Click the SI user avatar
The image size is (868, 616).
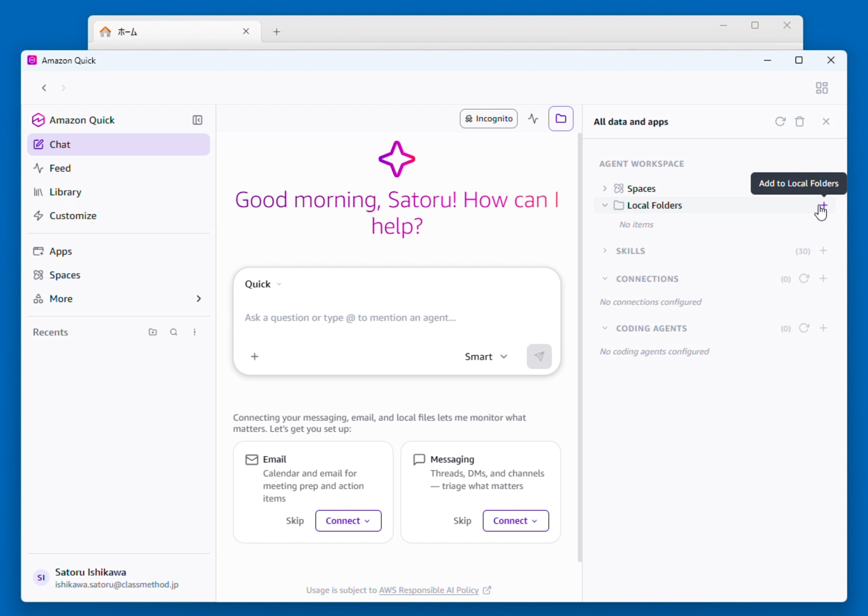pos(41,578)
